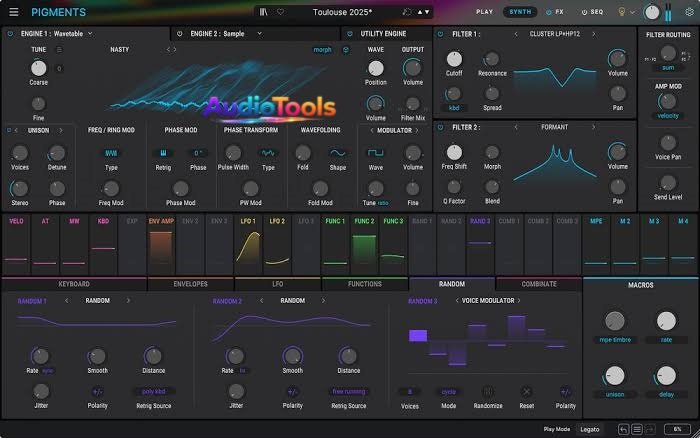Click the Random 3 Reset icon
The height and width of the screenshot is (438, 700).
click(x=527, y=392)
